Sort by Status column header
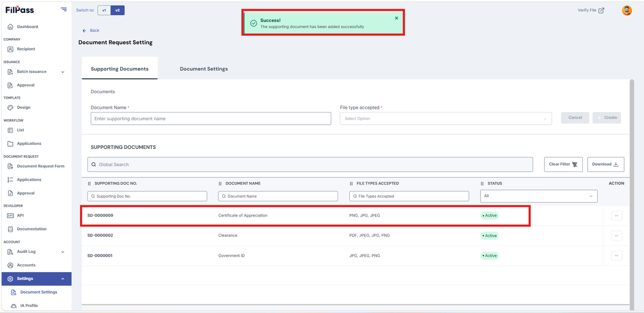The height and width of the screenshot is (313, 644). pyautogui.click(x=495, y=183)
